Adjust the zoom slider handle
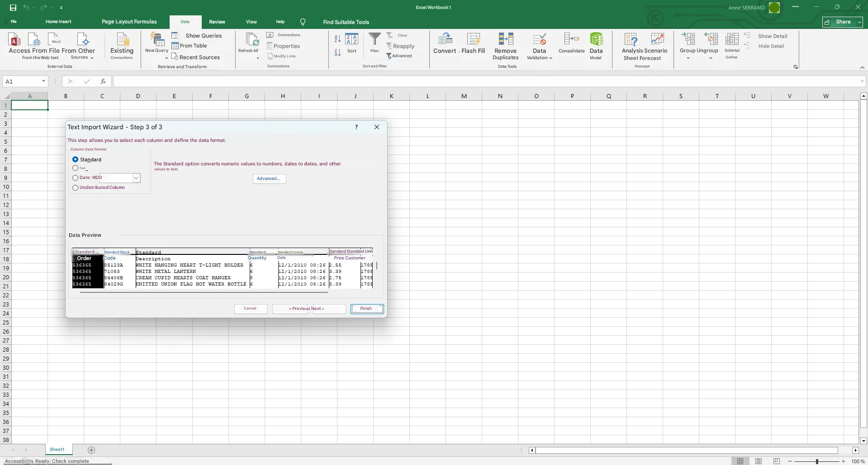 (x=817, y=461)
